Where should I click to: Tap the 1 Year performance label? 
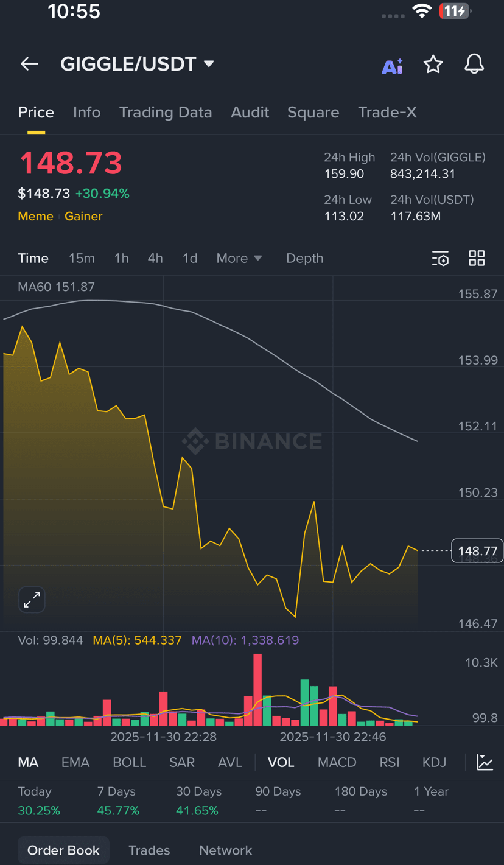(431, 792)
